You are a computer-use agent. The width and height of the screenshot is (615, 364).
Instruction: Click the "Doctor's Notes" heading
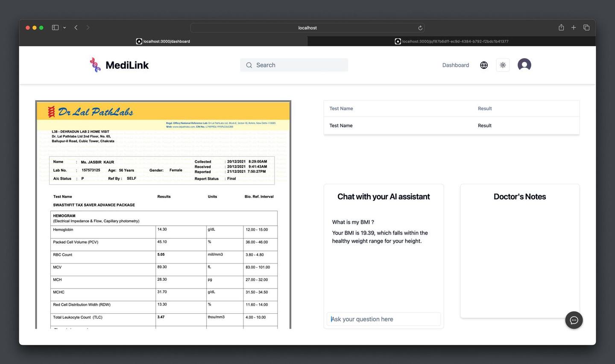pos(520,197)
